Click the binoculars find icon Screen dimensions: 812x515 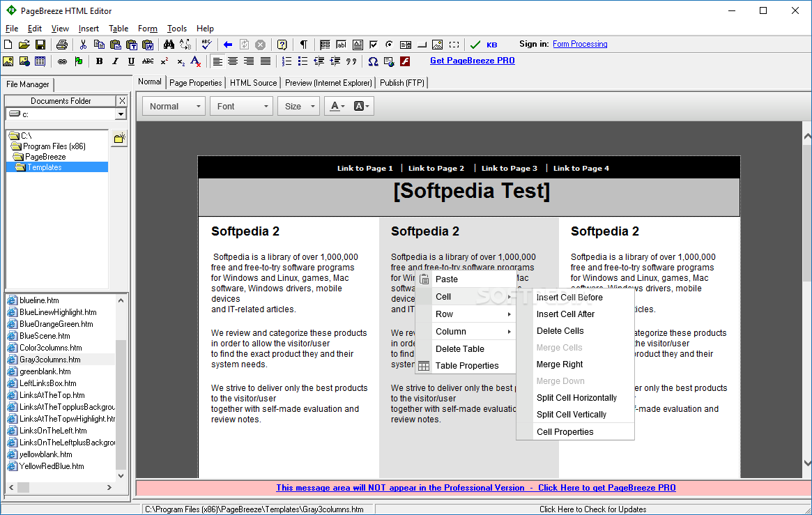169,45
